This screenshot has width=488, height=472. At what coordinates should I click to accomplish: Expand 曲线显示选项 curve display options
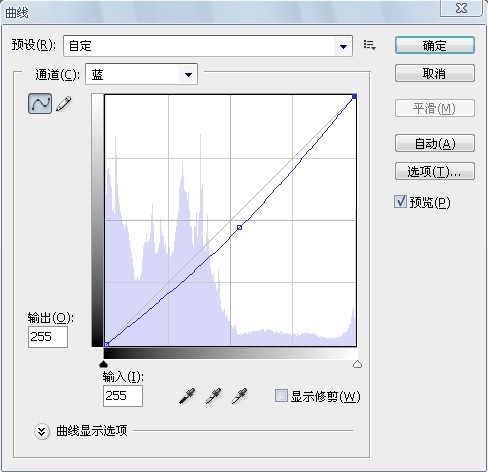pyautogui.click(x=42, y=431)
